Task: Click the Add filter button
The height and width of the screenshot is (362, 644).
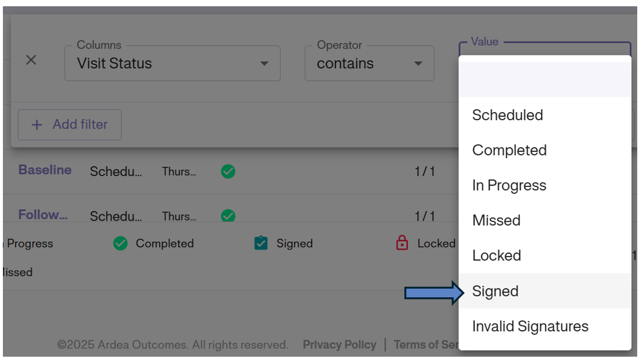Action: point(70,125)
